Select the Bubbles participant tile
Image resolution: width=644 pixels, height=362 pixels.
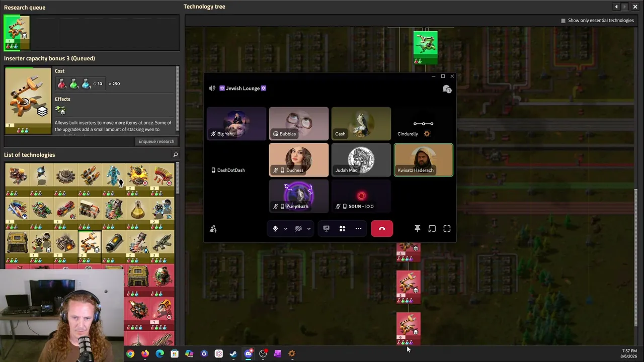(x=299, y=124)
